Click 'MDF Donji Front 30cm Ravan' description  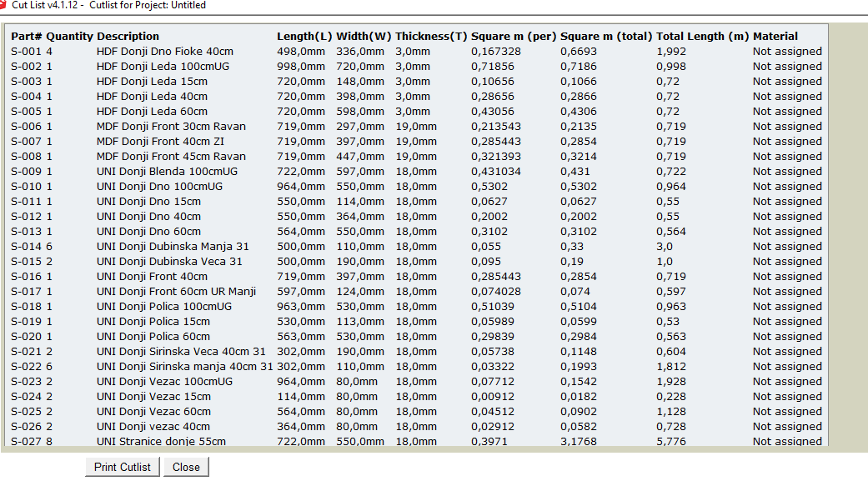click(x=171, y=126)
